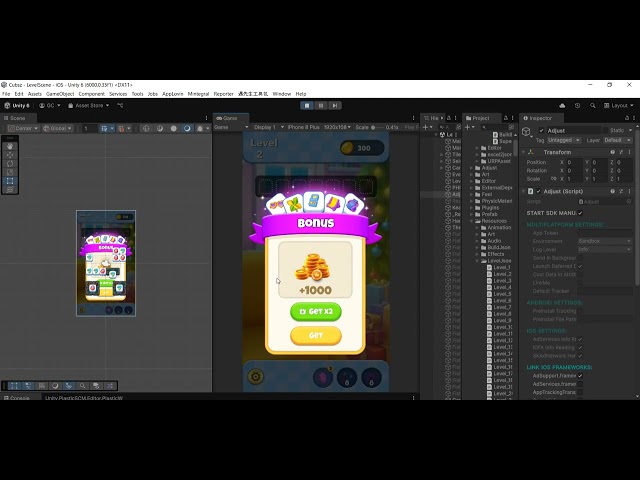Lock the Inspector panel
Image resolution: width=640 pixels, height=480 pixels.
(x=627, y=118)
